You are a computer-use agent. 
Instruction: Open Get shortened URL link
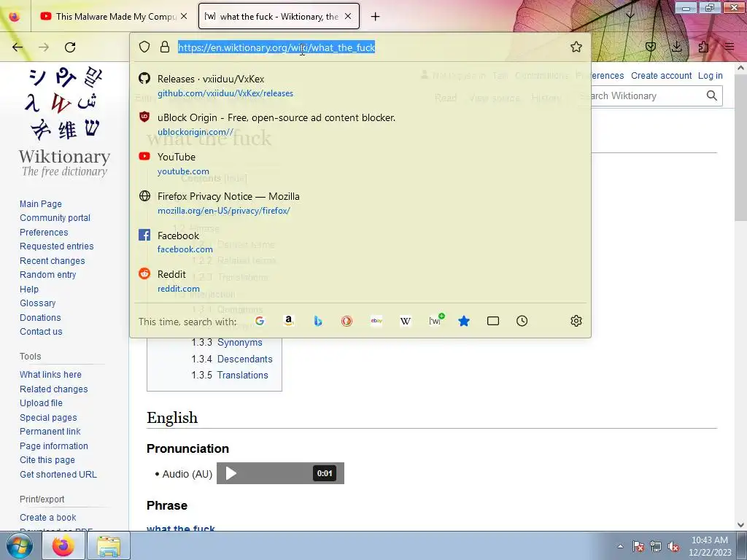coord(58,474)
